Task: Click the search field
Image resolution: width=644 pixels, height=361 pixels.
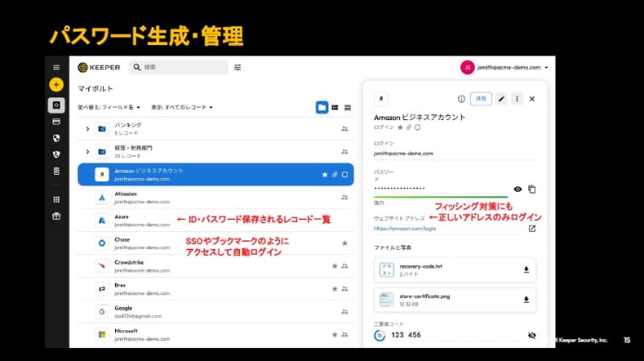Action: pyautogui.click(x=178, y=68)
